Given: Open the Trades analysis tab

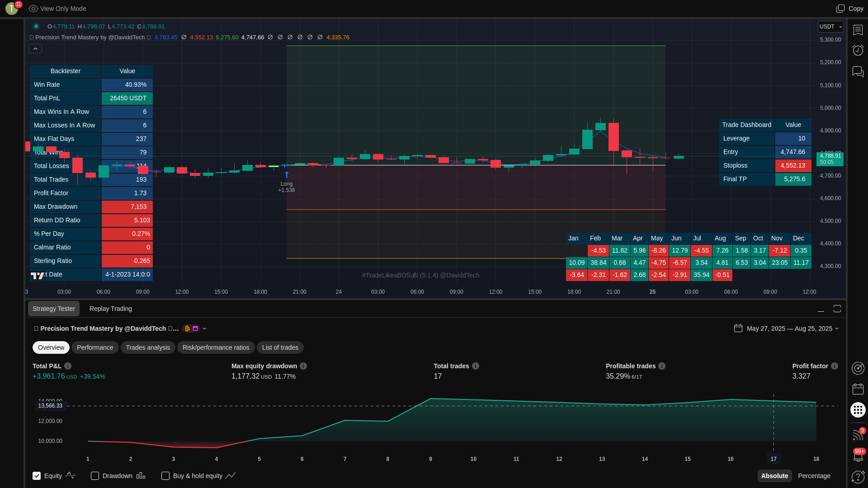Looking at the screenshot, I should 148,347.
